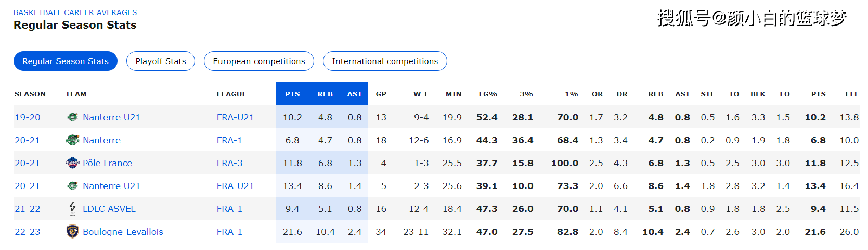Select Regular Season Stats tab
The width and height of the screenshot is (868, 250).
66,61
